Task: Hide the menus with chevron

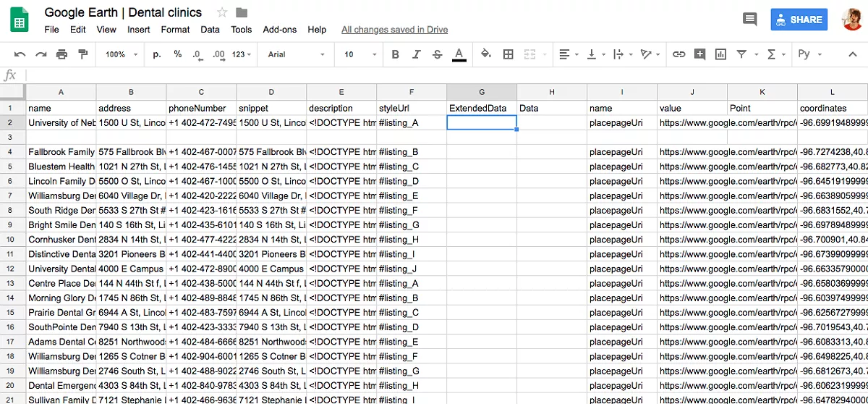Action: [x=854, y=54]
